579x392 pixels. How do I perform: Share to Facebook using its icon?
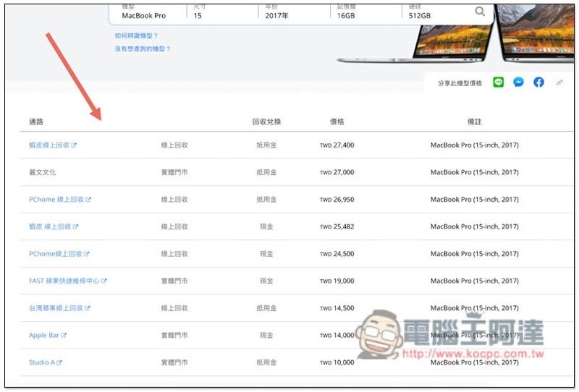(538, 82)
